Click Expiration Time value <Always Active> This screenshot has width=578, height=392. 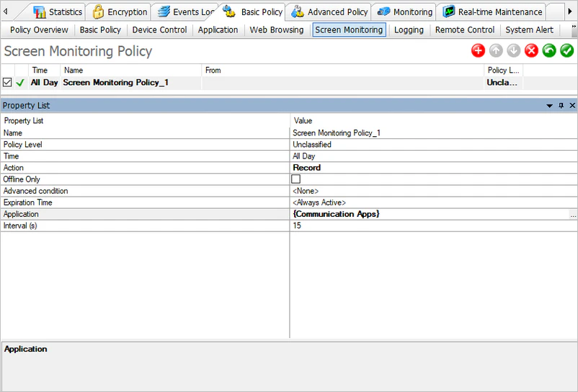434,202
